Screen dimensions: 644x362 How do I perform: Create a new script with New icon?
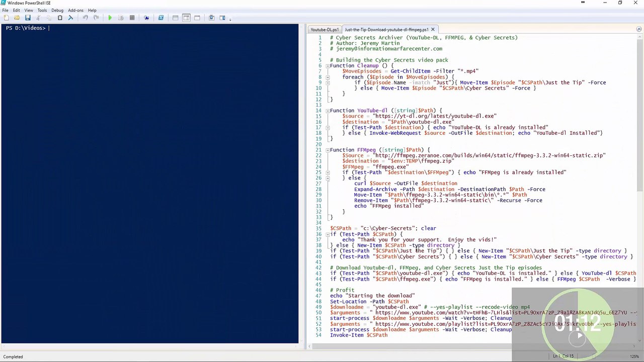[x=6, y=18]
